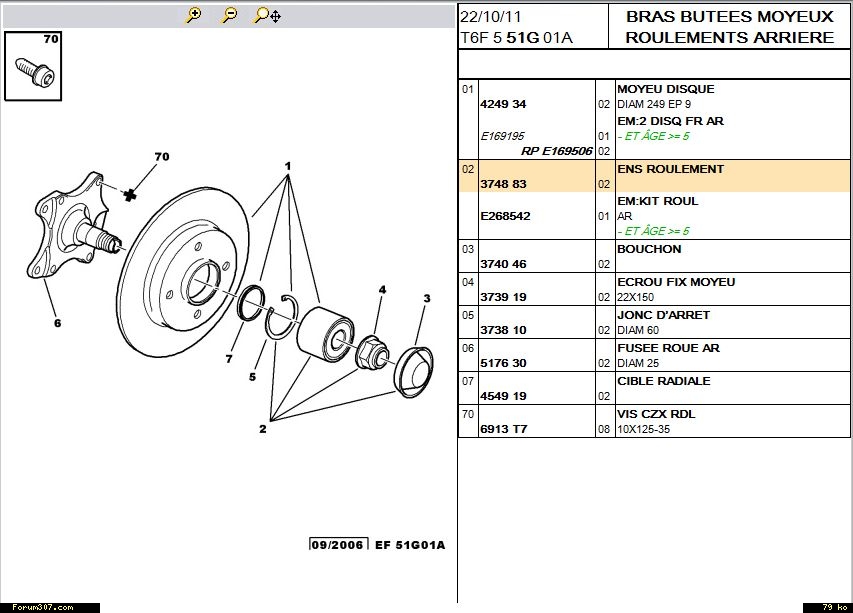Open the VIS CZX RDL screw entry
The image size is (853, 613).
pyautogui.click(x=655, y=414)
